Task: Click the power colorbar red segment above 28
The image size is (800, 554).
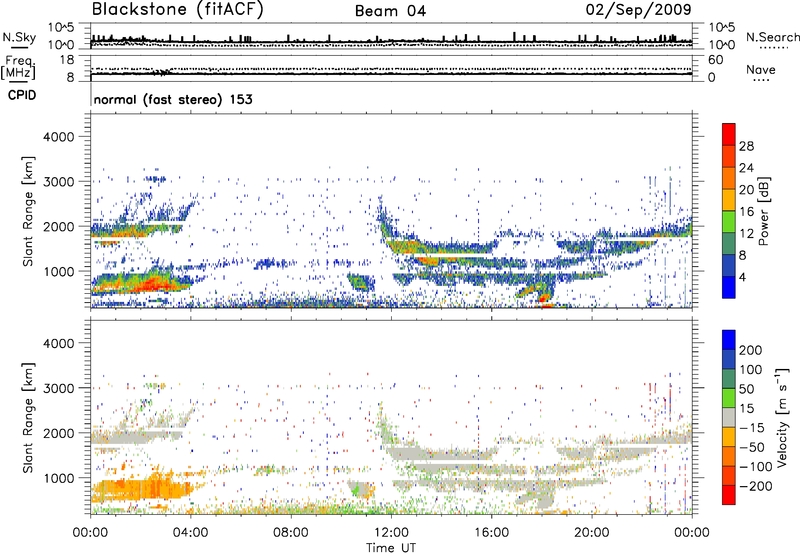Action: click(729, 133)
